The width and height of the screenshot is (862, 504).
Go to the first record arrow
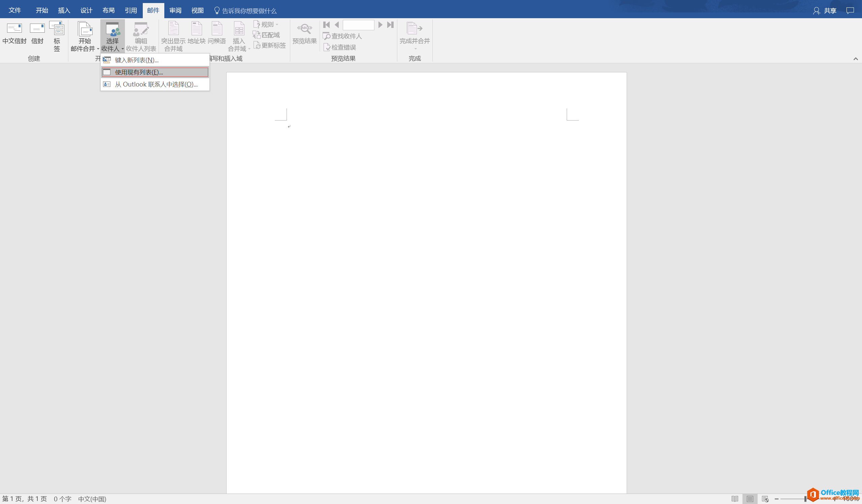point(326,25)
